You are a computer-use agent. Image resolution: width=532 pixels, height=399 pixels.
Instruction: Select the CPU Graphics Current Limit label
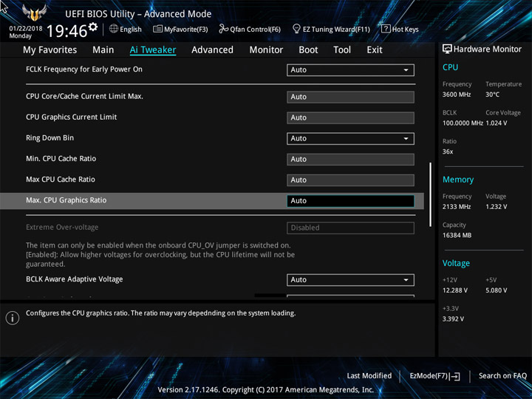coord(71,117)
